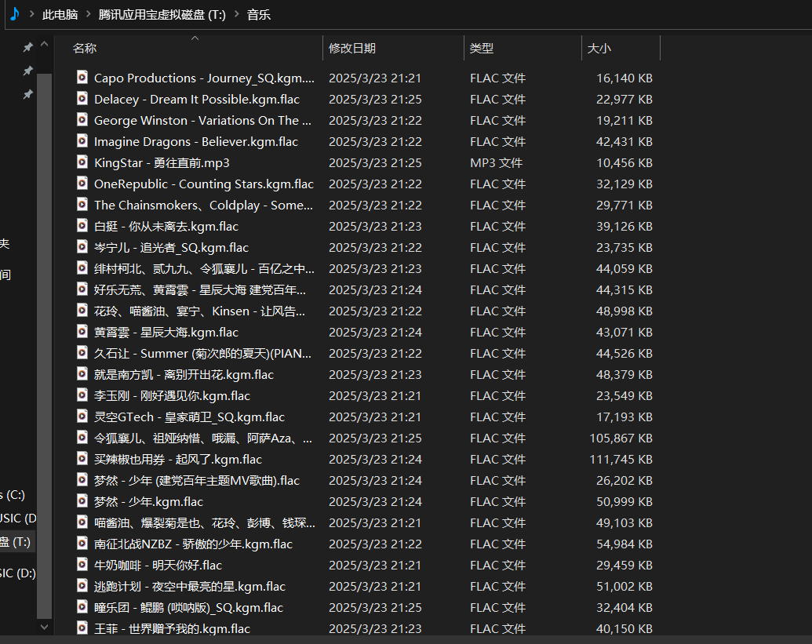This screenshot has height=644, width=812.
Task: Sort files by 类型 column header
Action: pos(482,48)
